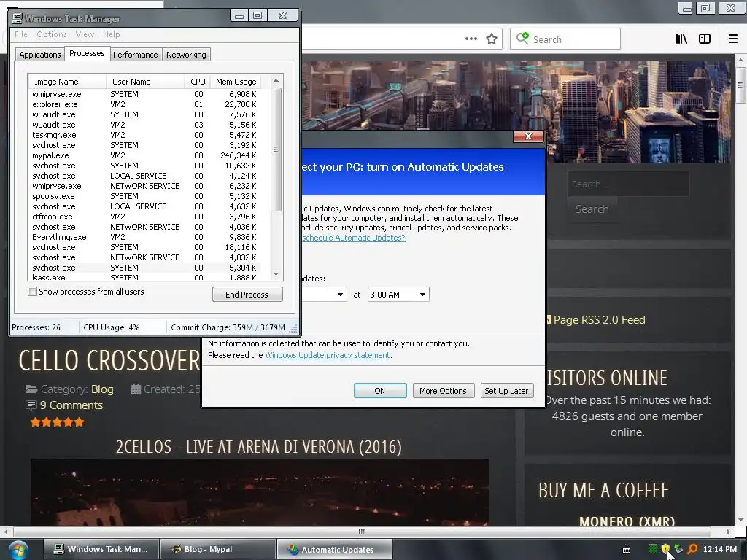The height and width of the screenshot is (560, 747).
Task: Select the Everything.exe process row
Action: pos(144,237)
